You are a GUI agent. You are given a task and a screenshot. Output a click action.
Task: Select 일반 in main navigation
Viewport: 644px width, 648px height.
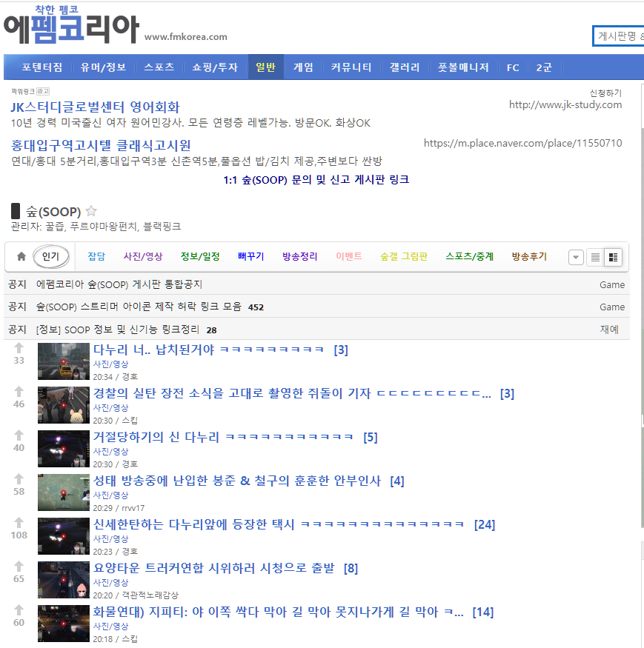coord(266,67)
